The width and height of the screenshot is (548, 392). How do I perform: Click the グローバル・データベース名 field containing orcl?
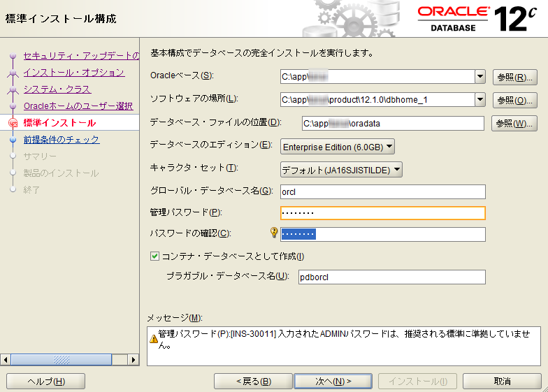(383, 191)
